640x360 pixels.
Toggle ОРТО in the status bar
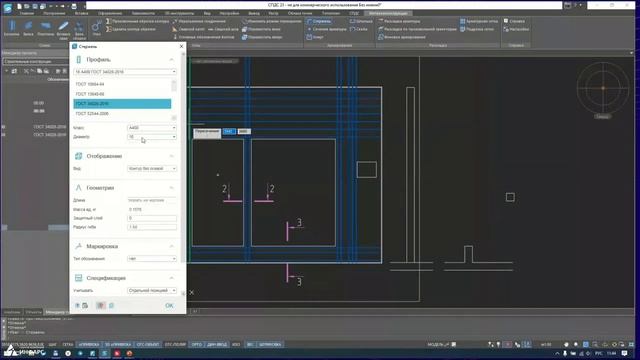click(197, 344)
